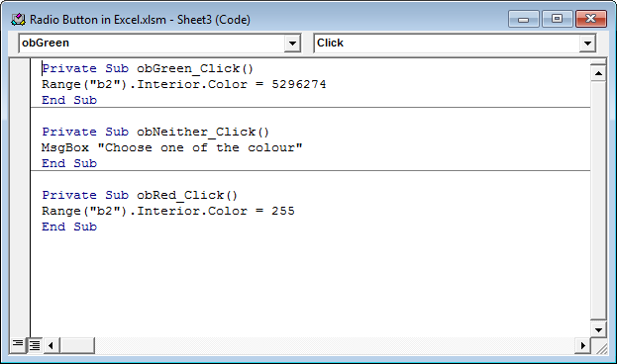617x364 pixels.
Task: Select the obGreen object combo box
Action: point(159,43)
